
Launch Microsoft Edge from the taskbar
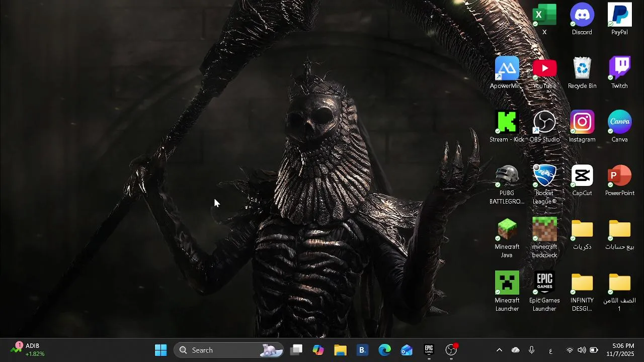(x=384, y=350)
